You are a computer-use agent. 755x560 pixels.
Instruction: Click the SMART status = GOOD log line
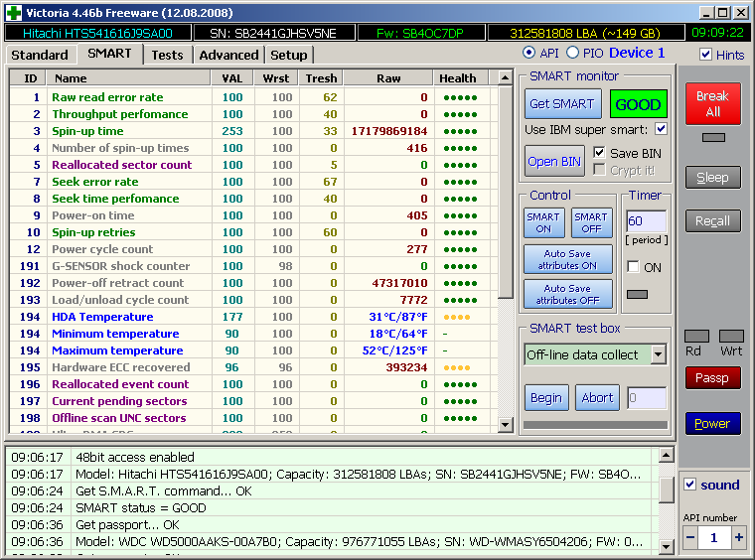point(141,508)
